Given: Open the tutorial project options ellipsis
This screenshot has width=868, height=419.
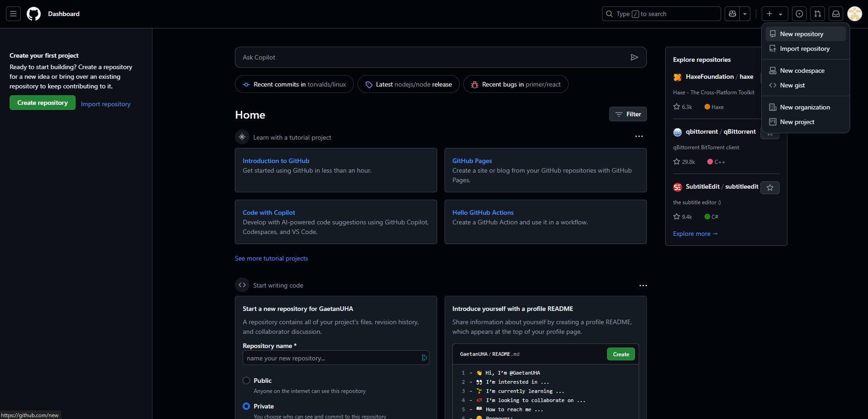Looking at the screenshot, I should click(x=639, y=136).
